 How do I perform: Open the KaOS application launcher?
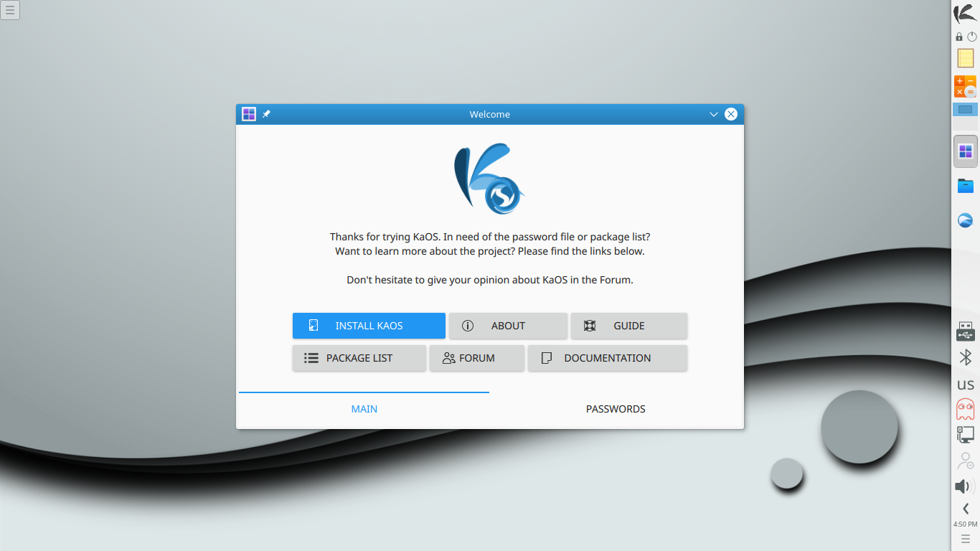point(965,14)
